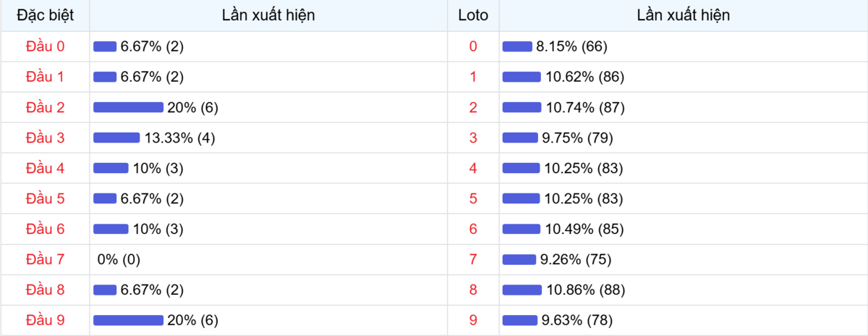Select the 'Đầu 5' label
868x336 pixels.
(x=45, y=198)
